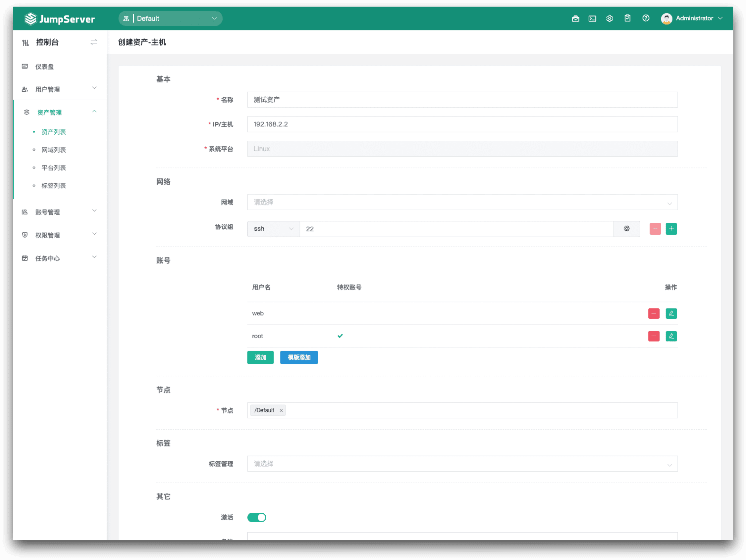
Task: Click the web username cell
Action: pos(258,313)
